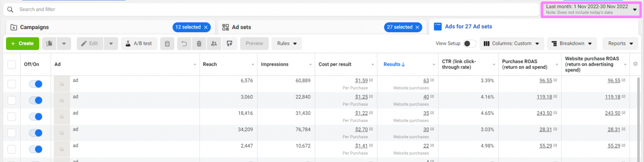Open the Rules dropdown menu
644x162 pixels.
287,44
